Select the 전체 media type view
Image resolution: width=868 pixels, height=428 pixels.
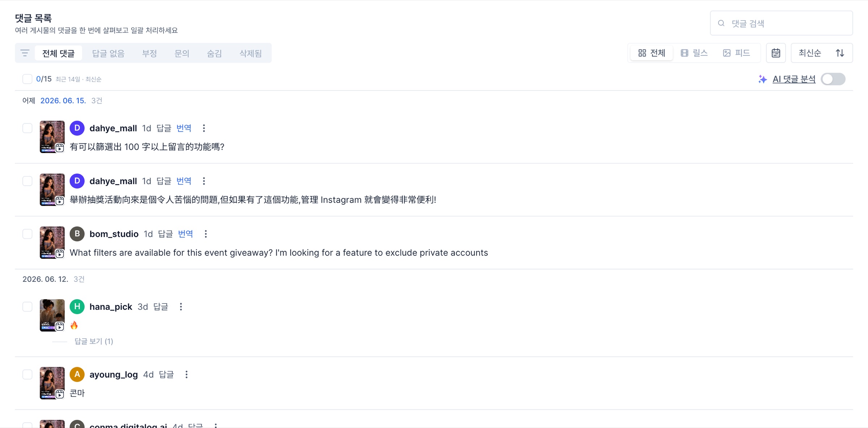pos(652,53)
